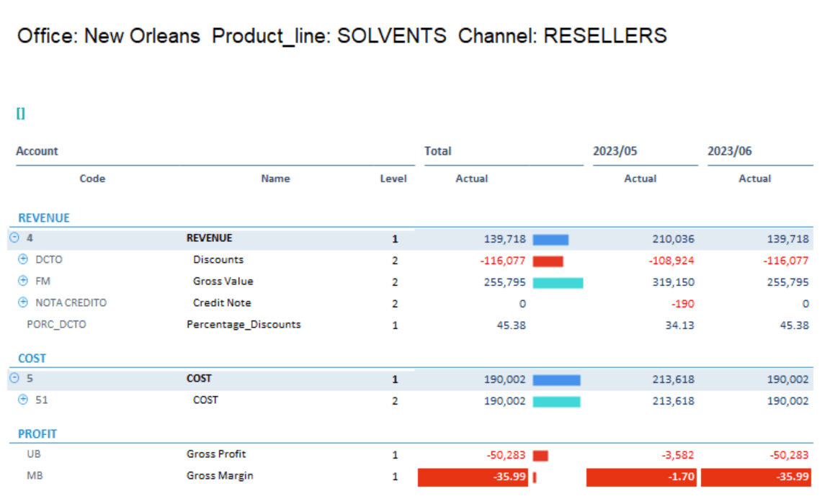Image resolution: width=835 pixels, height=504 pixels.
Task: Collapse the REVENUE account row 4
Action: point(14,238)
